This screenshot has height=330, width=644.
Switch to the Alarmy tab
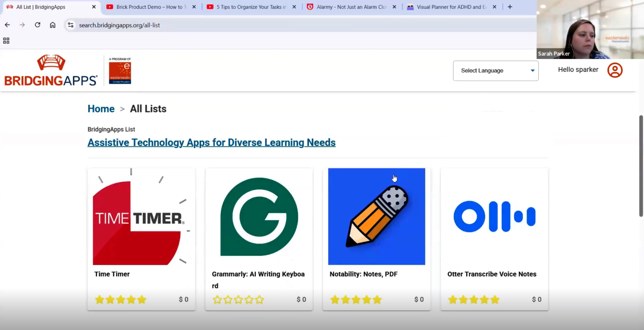[x=351, y=7]
